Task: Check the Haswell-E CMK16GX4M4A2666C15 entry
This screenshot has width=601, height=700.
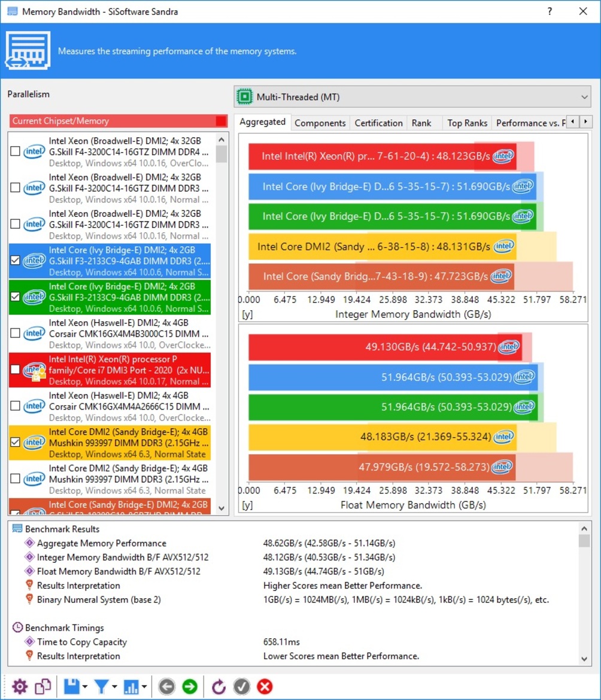Action: click(15, 406)
